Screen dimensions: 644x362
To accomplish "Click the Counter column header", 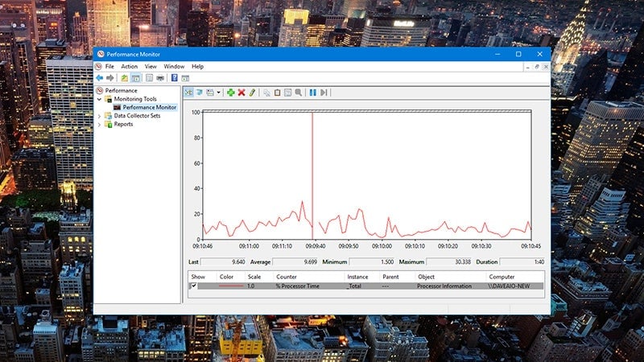I will point(288,277).
